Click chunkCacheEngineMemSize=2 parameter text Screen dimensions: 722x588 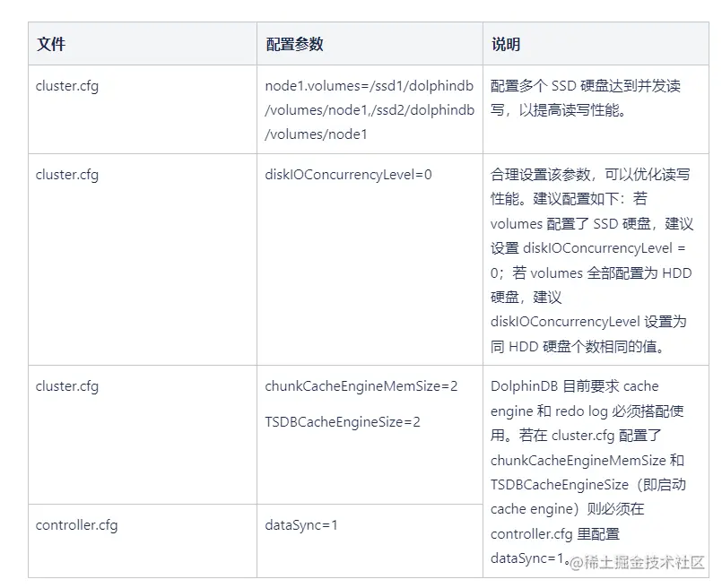[x=361, y=386]
